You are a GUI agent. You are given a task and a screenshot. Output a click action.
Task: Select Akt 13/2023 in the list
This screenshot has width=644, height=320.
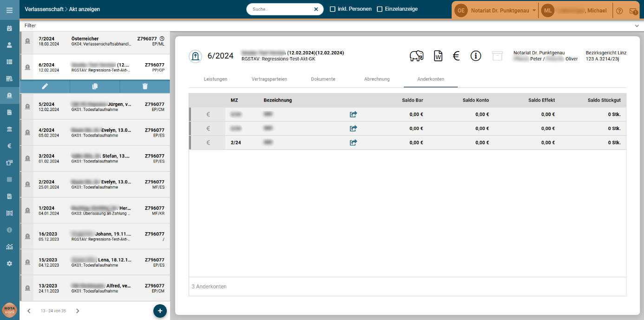[x=95, y=289]
